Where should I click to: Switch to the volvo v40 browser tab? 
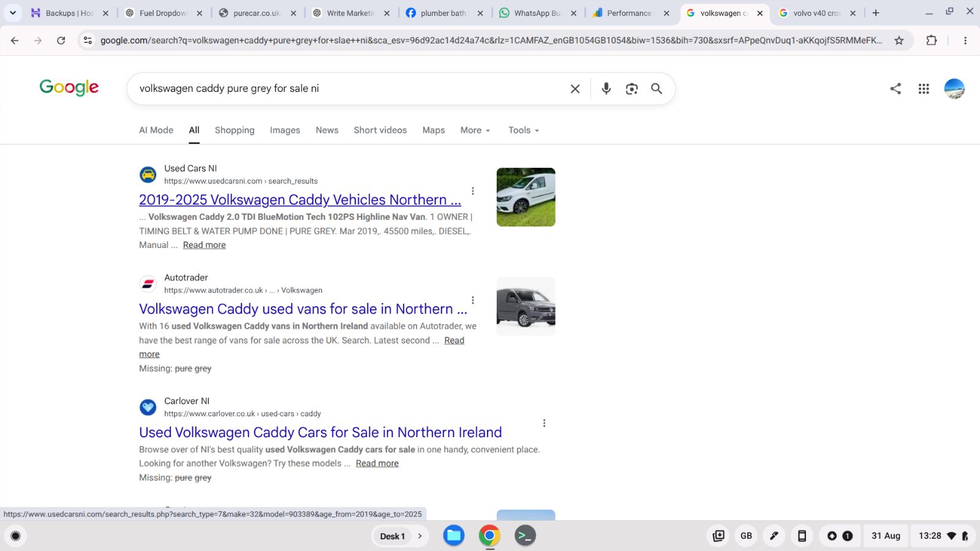pyautogui.click(x=817, y=13)
